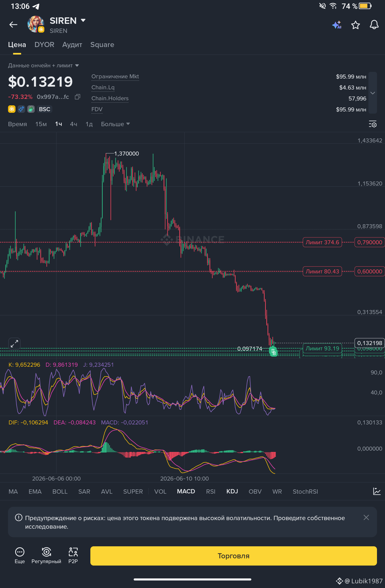This screenshot has width=385, height=588.
Task: Toggle the BOLL indicator
Action: (60, 492)
